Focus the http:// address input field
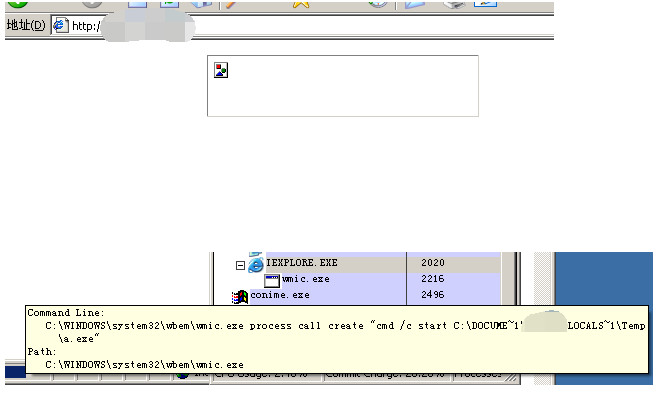This screenshot has width=666, height=394. point(302,25)
